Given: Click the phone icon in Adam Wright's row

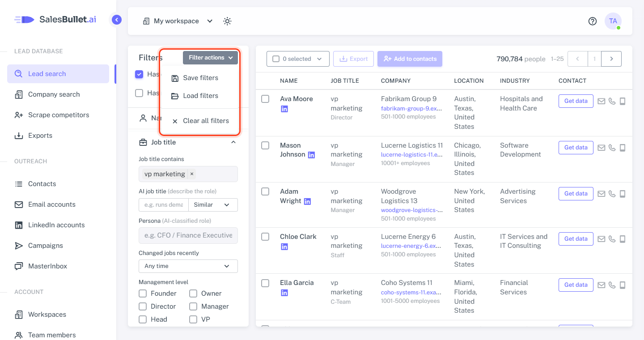Looking at the screenshot, I should [612, 194].
